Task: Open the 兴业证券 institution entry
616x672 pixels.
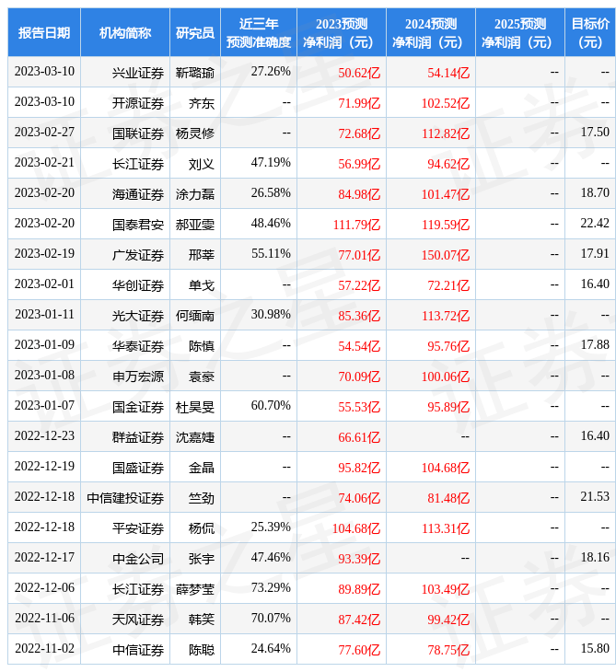Action: point(138,73)
